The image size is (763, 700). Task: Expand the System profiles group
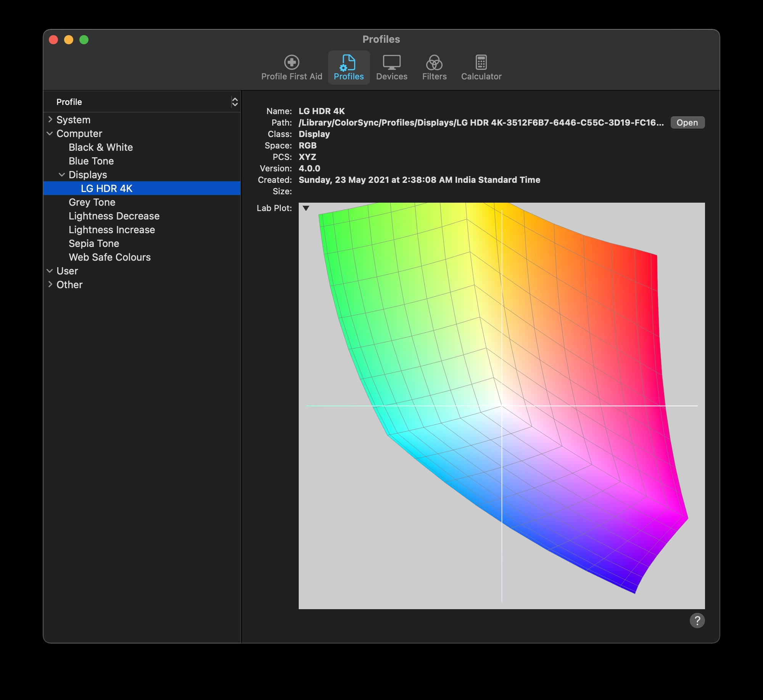pyautogui.click(x=50, y=119)
